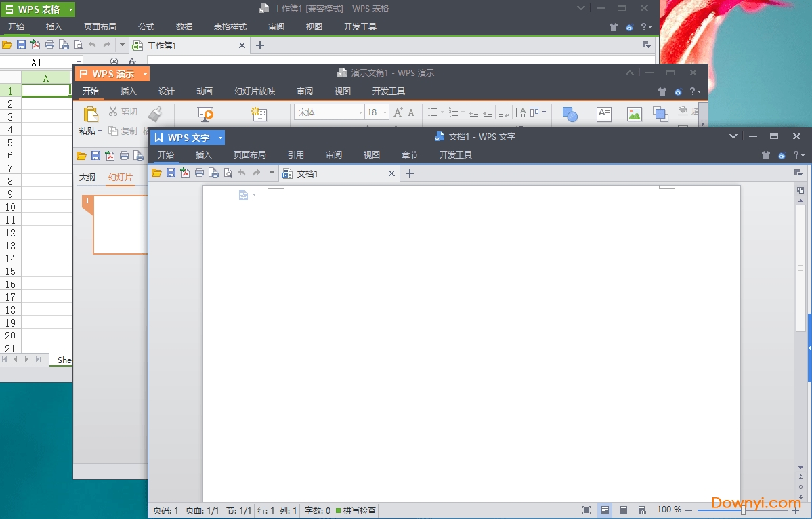Open the WPS 表格 application menu dropdown
Screen dimensions: 812x519
click(70, 9)
